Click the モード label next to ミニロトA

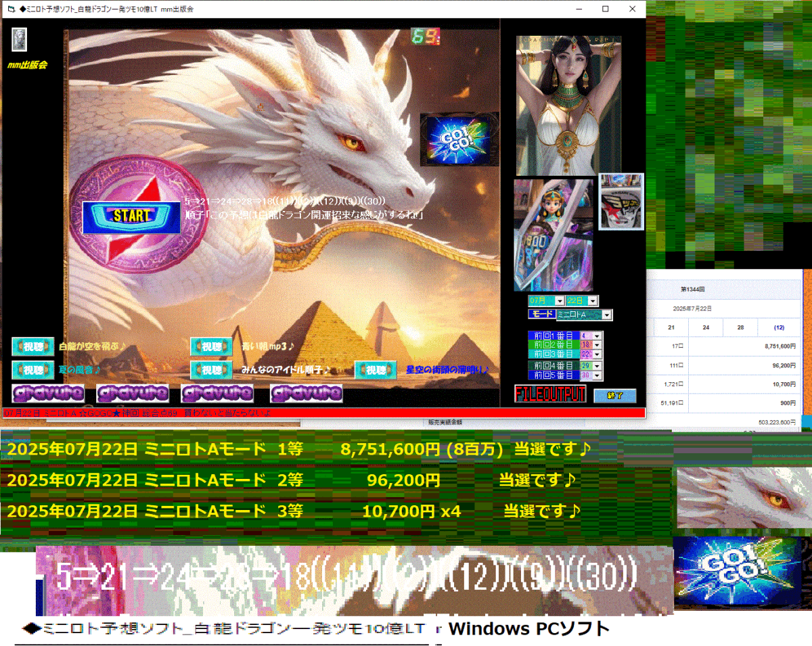tap(541, 315)
